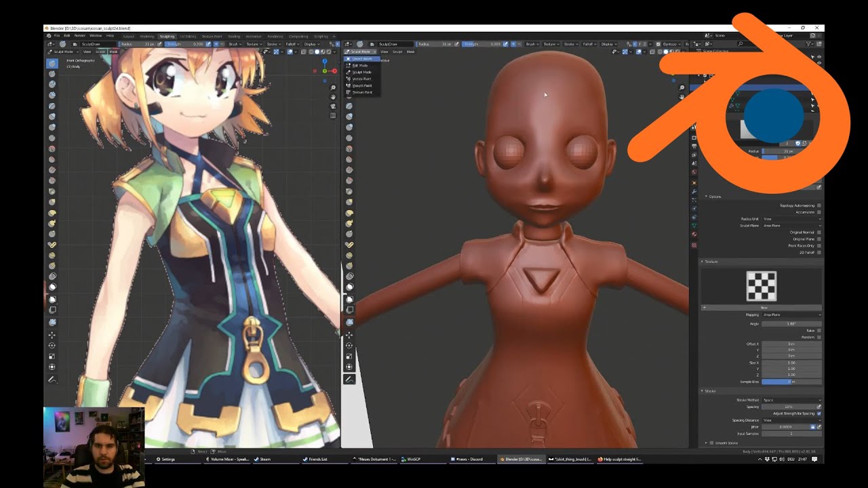Enable 2D Falloff checkbox
868x488 pixels.
pyautogui.click(x=819, y=252)
